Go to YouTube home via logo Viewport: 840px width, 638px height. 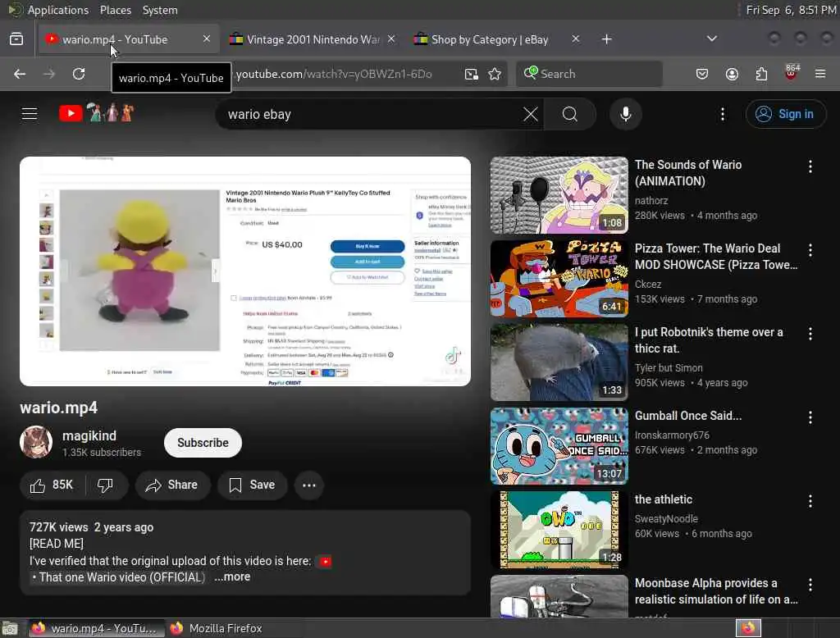(97, 113)
